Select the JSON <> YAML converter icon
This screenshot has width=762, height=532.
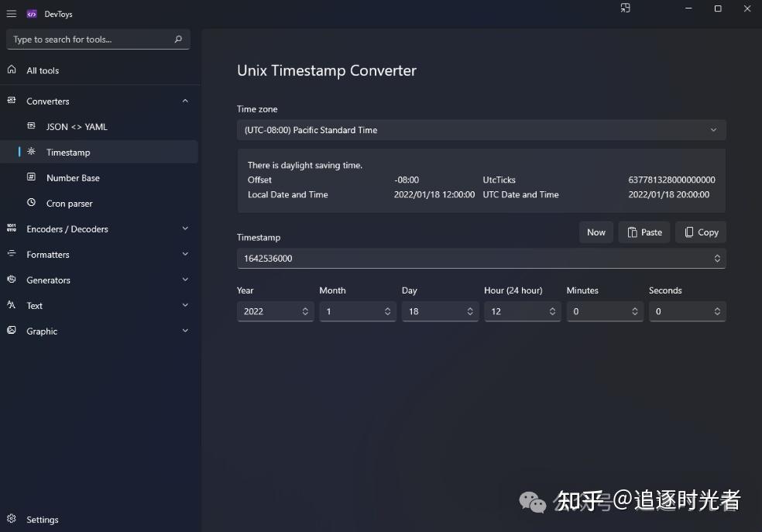click(31, 126)
